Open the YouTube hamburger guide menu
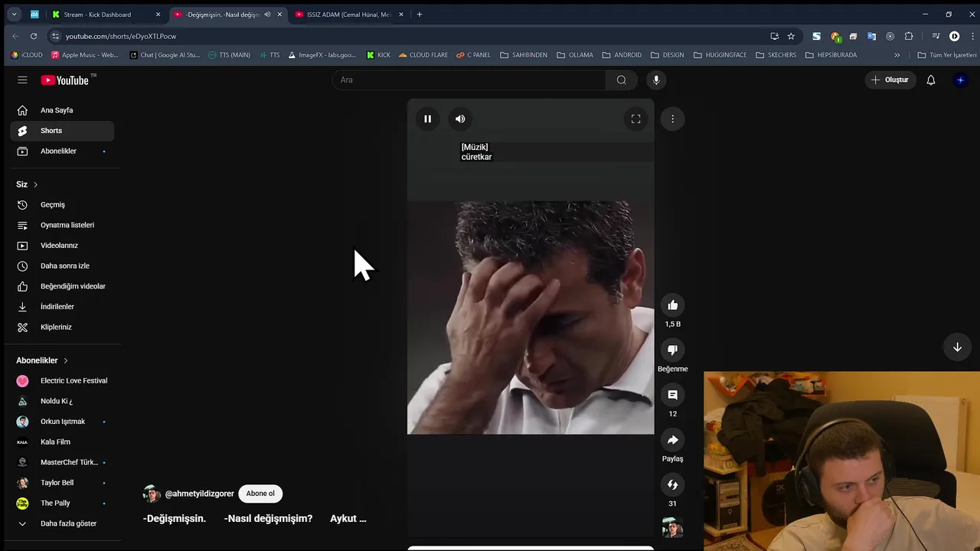Screen dimensions: 980x551 (22, 80)
